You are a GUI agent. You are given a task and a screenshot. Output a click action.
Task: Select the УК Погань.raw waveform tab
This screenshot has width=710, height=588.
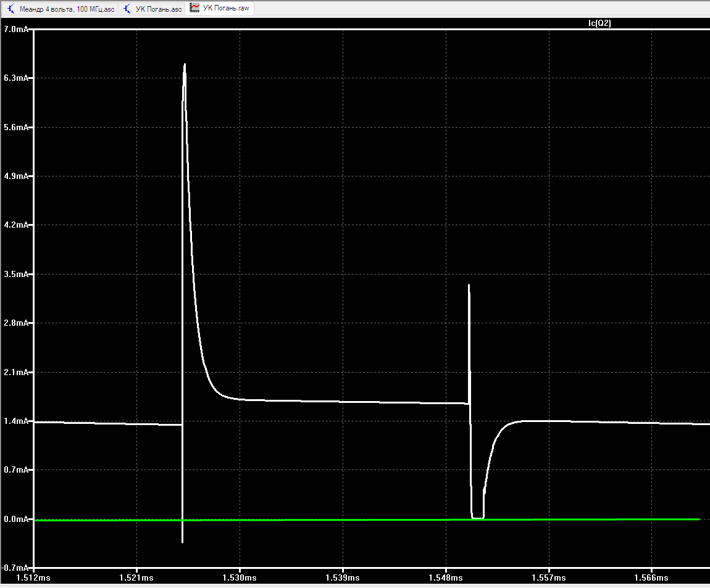(220, 8)
